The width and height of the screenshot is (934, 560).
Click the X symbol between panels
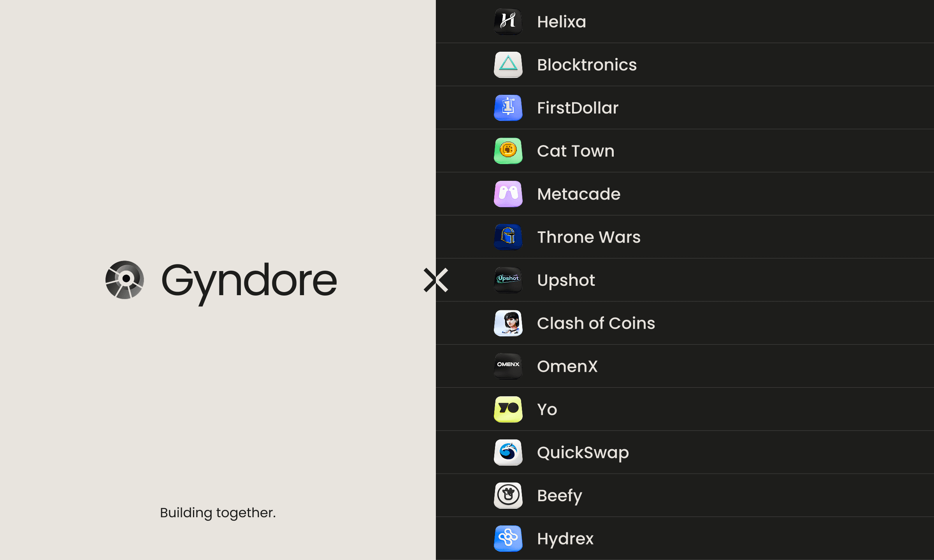pyautogui.click(x=436, y=280)
